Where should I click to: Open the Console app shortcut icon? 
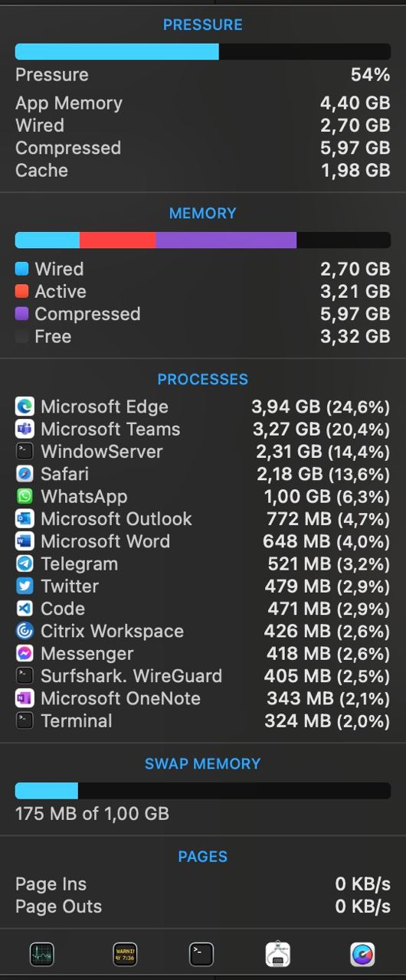(125, 954)
